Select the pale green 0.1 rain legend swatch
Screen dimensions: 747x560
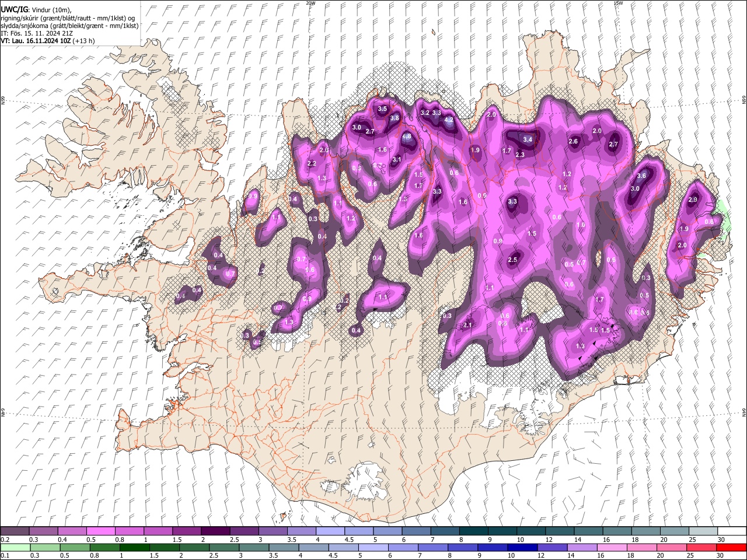tap(15, 547)
